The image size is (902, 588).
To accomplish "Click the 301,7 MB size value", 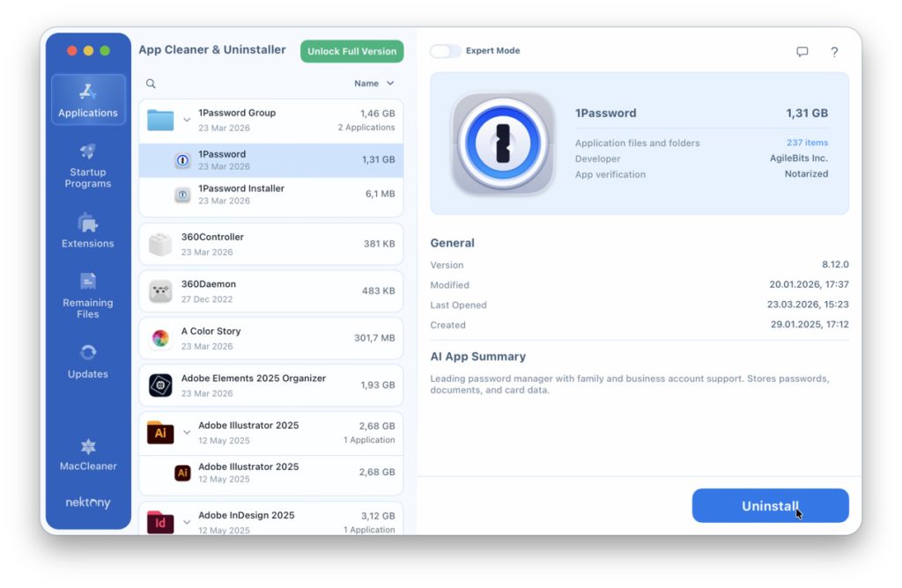I will pyautogui.click(x=374, y=338).
